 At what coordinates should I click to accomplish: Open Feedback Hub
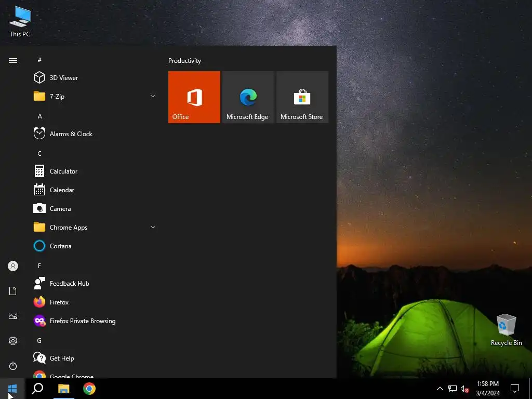coord(95,283)
